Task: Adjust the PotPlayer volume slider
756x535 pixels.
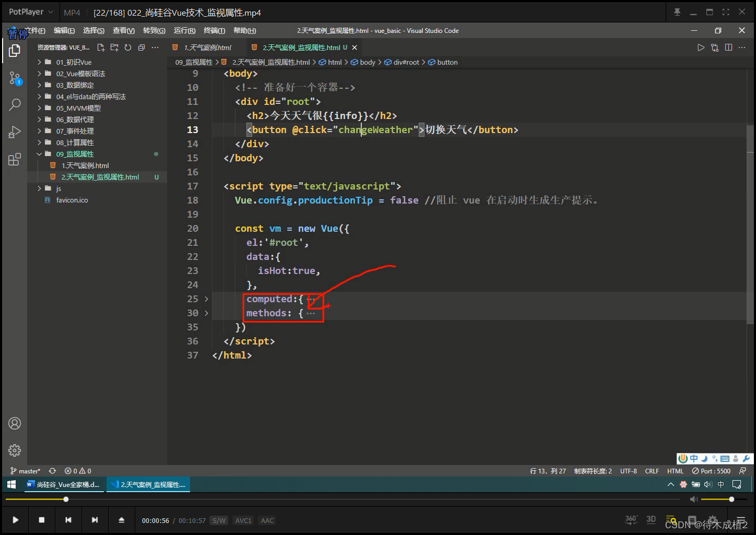Action: pos(724,500)
